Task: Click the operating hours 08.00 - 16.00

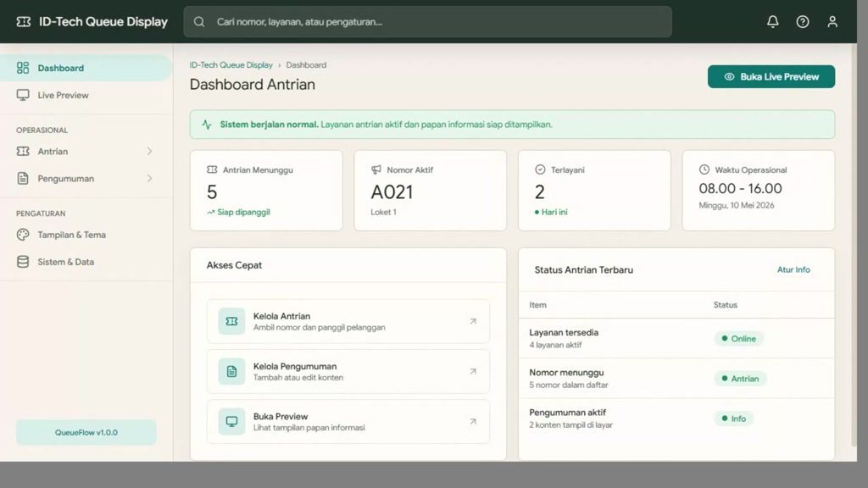Action: click(x=740, y=188)
